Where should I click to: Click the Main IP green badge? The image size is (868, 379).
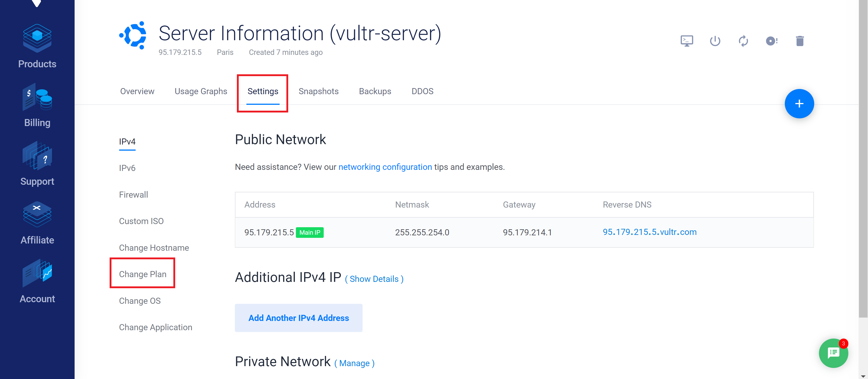(x=310, y=233)
